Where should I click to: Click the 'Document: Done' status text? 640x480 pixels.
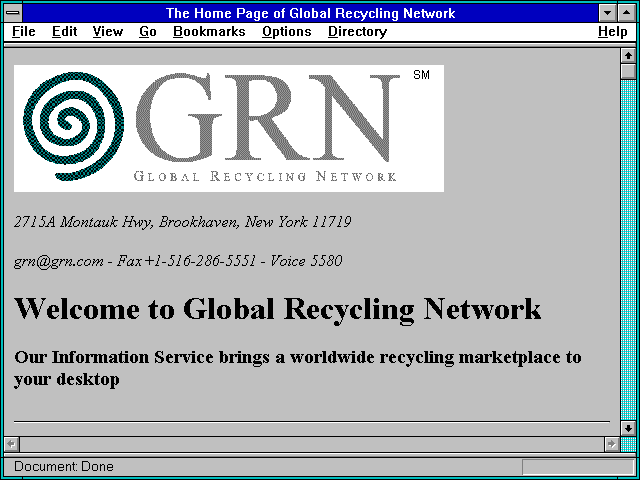pos(64,466)
